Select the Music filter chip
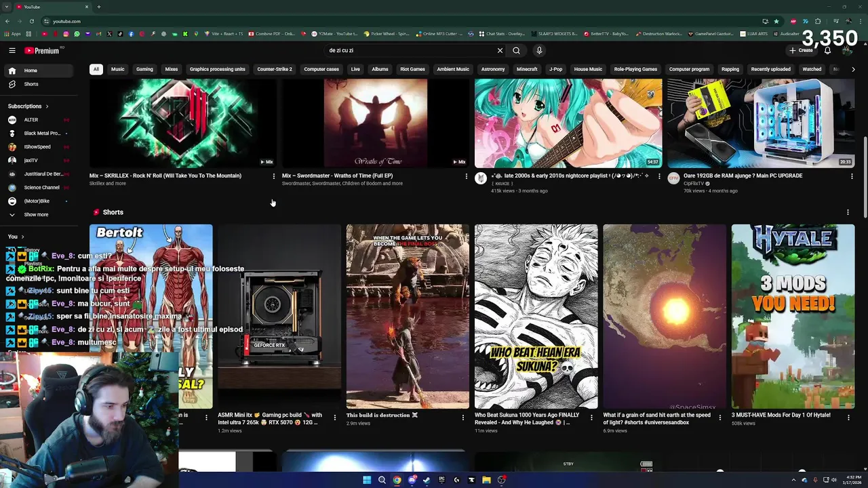Screen dimensions: 868x488 pos(118,69)
